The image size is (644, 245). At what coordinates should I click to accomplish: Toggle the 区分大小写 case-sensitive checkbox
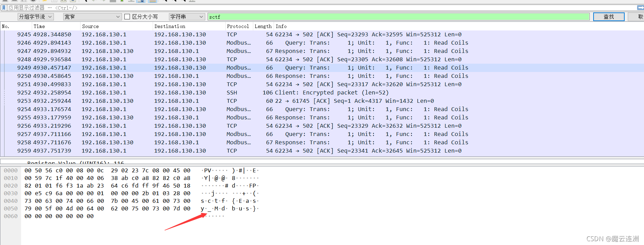pyautogui.click(x=127, y=17)
